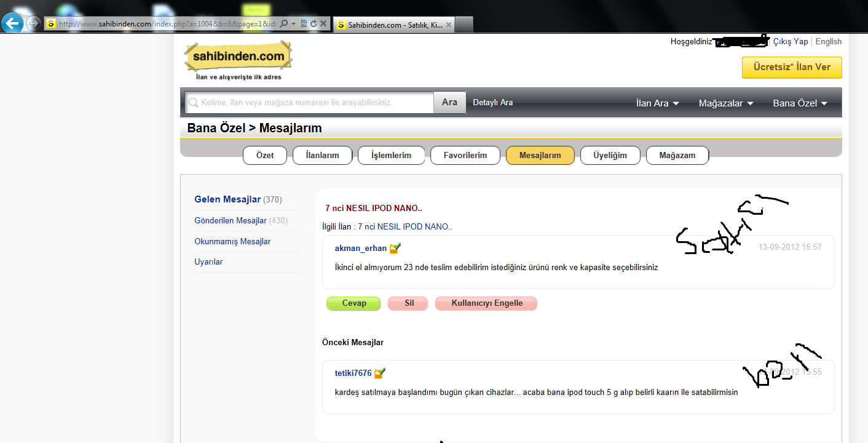The width and height of the screenshot is (868, 443).
Task: Select the Sahibinden.com browser tab
Action: click(x=394, y=25)
